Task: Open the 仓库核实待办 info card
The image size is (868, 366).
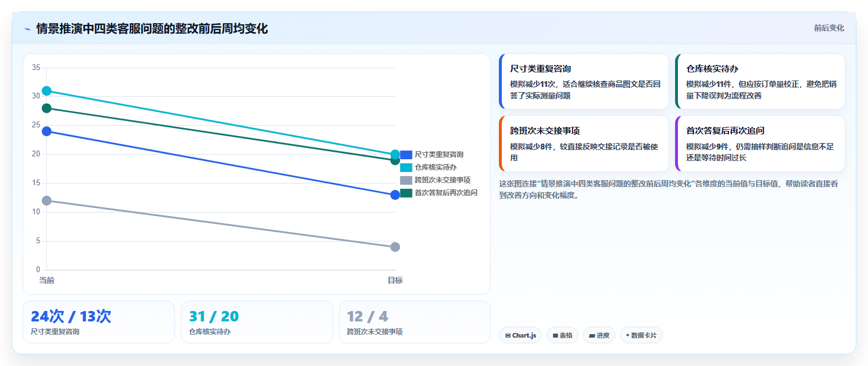Action: coord(760,82)
